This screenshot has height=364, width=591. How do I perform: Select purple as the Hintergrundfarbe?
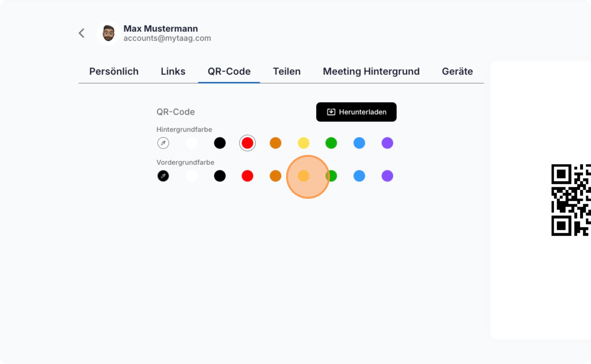(387, 143)
